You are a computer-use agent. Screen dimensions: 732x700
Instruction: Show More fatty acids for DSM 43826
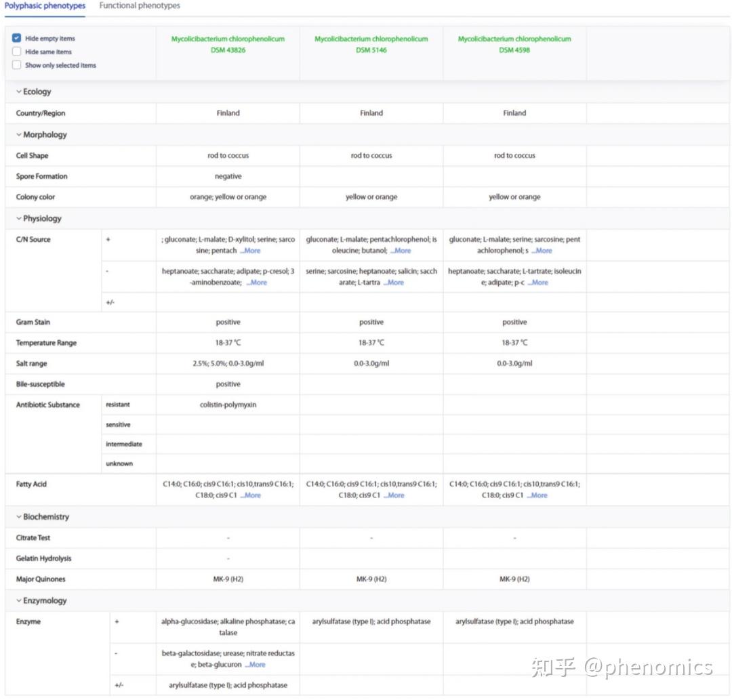pyautogui.click(x=250, y=495)
